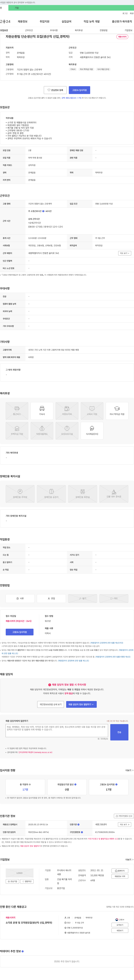The height and width of the screenshot is (980, 134).
Task: Select the 기숙사 welfare icon
Action: point(42,411)
